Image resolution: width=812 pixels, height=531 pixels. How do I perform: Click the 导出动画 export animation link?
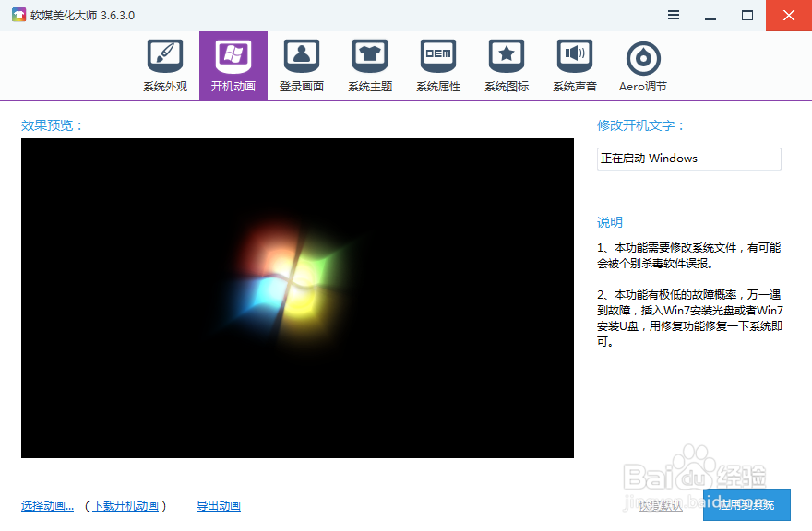pos(219,505)
